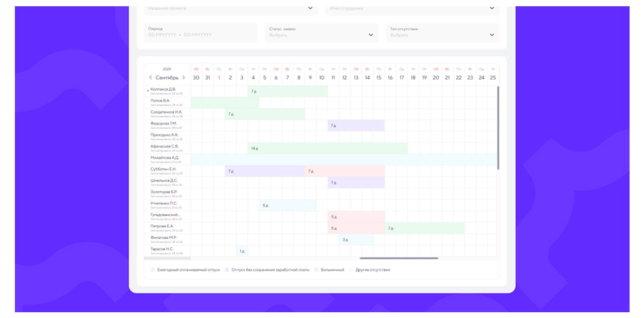The height and width of the screenshot is (318, 644).
Task: Go to the next month after Сентябрь
Action: (184, 78)
